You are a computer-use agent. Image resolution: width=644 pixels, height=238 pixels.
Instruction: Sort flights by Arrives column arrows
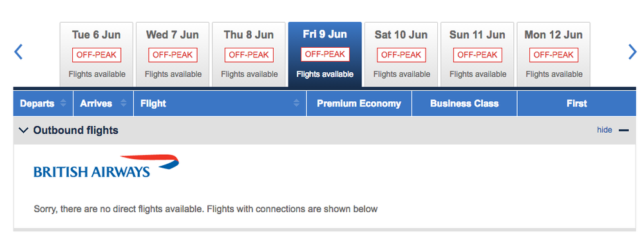pos(124,103)
